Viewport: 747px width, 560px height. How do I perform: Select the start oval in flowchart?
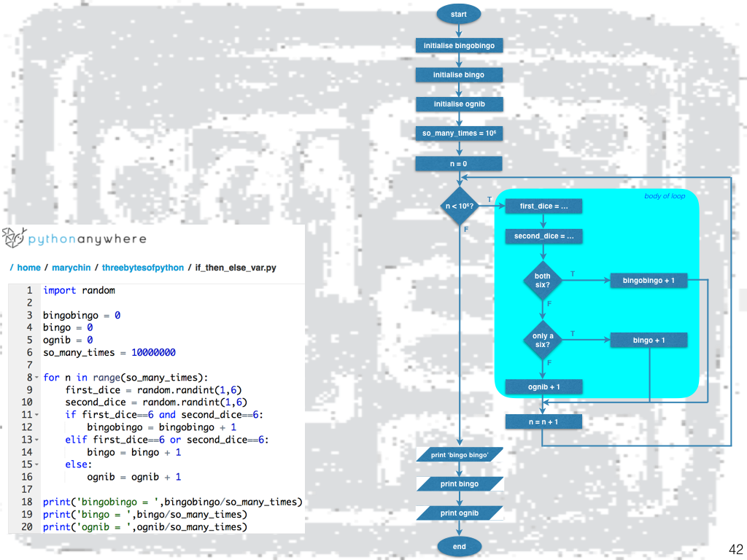point(459,14)
